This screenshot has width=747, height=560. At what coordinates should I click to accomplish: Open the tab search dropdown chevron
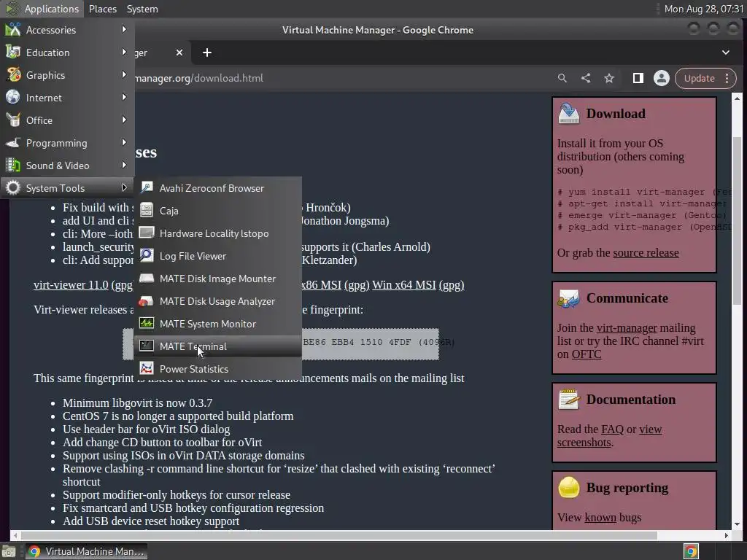pyautogui.click(x=726, y=52)
